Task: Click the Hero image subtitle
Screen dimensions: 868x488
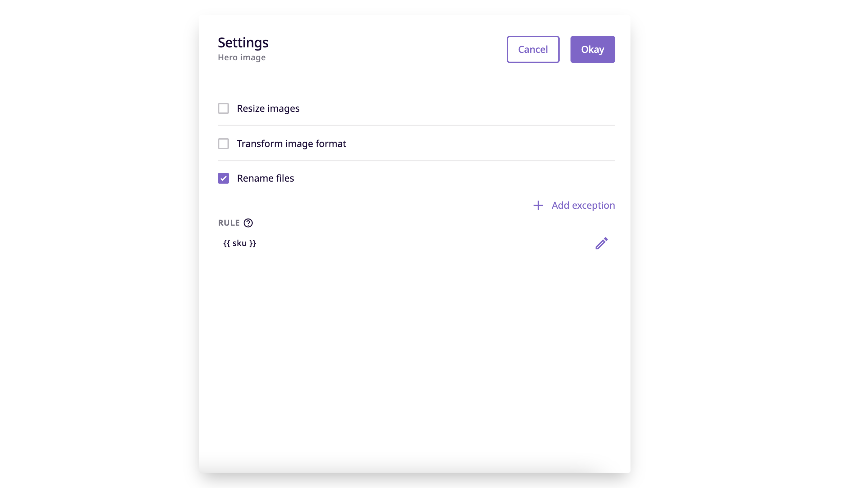Action: pyautogui.click(x=242, y=58)
